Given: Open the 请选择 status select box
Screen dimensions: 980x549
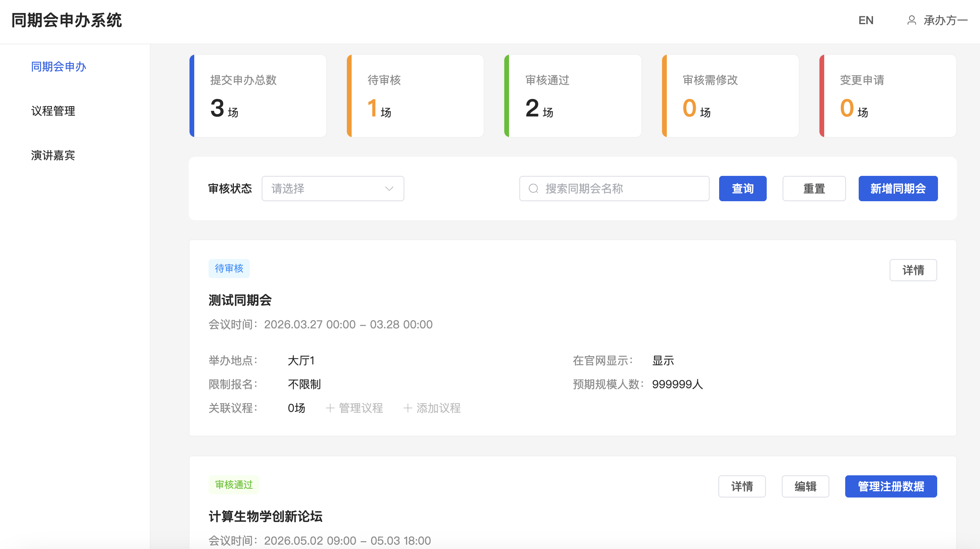Looking at the screenshot, I should [x=325, y=189].
